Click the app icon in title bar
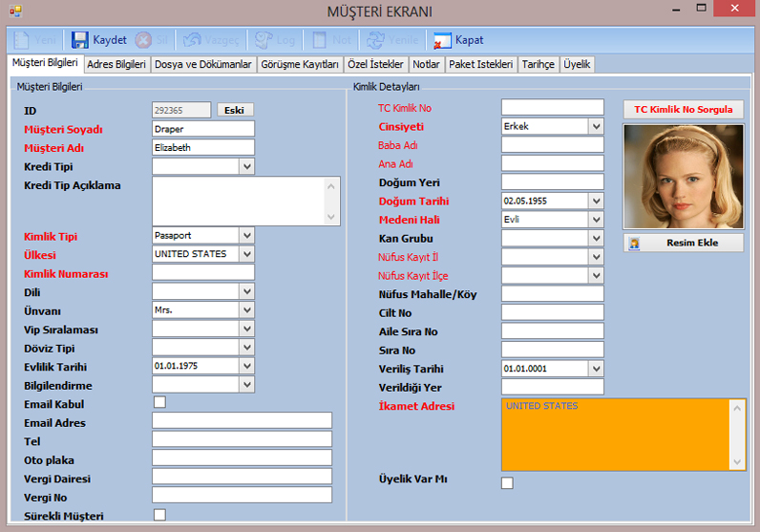Viewport: 760px width, 532px height. click(x=15, y=11)
